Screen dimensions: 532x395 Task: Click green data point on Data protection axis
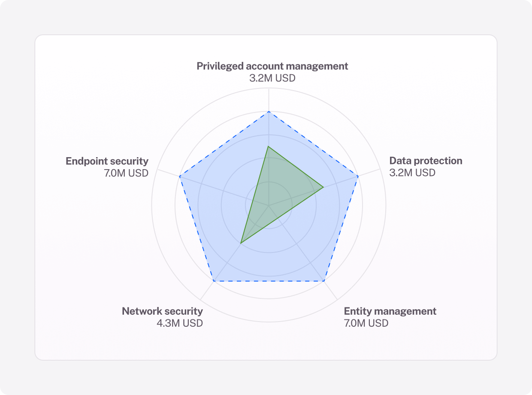coord(323,188)
